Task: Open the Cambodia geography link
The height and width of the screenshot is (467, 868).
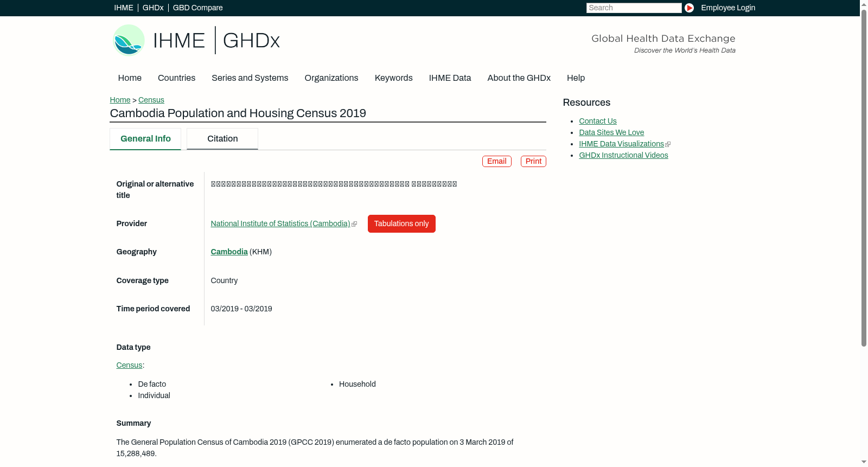Action: coord(229,252)
